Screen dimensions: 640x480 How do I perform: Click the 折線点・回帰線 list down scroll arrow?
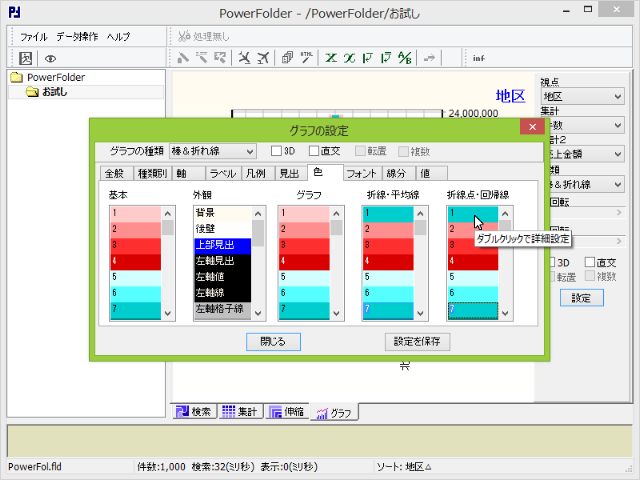(x=505, y=313)
